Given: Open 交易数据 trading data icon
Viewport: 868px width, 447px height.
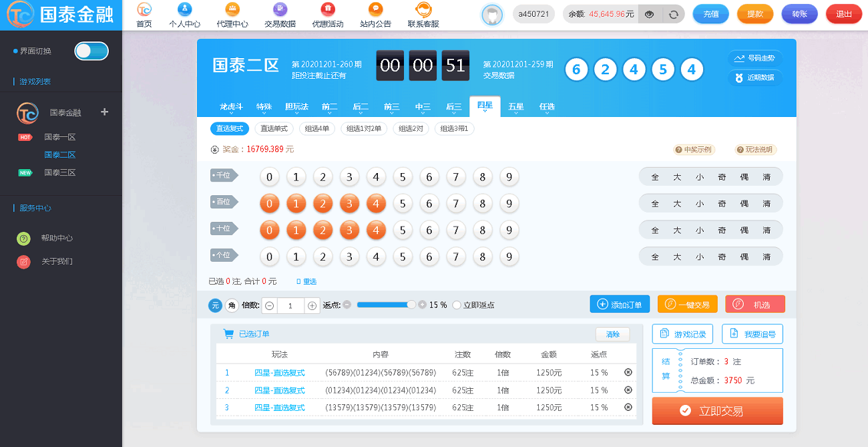Looking at the screenshot, I should click(279, 15).
